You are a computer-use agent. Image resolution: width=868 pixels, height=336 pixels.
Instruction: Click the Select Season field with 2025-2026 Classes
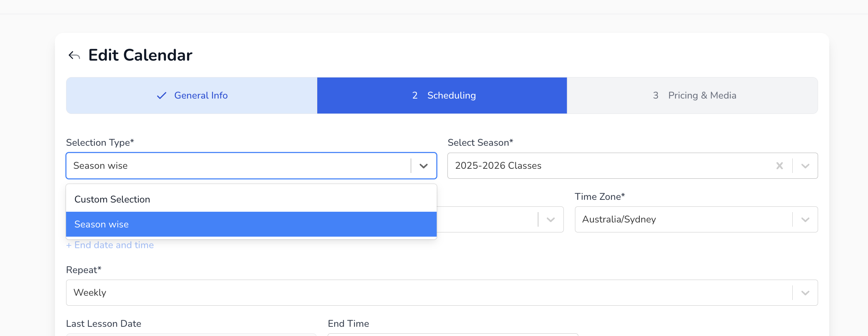click(x=611, y=166)
